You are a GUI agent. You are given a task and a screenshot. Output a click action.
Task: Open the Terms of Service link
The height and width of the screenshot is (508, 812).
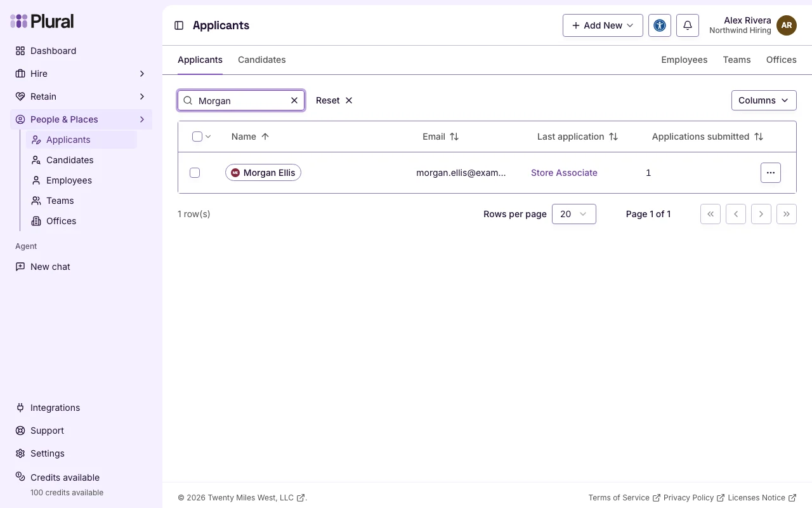coord(624,498)
